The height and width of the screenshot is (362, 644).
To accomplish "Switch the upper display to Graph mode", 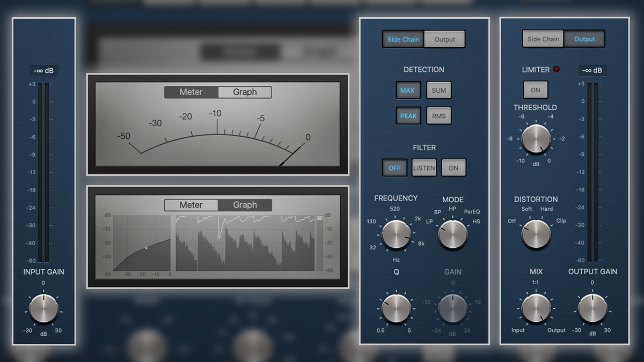I will click(x=245, y=92).
